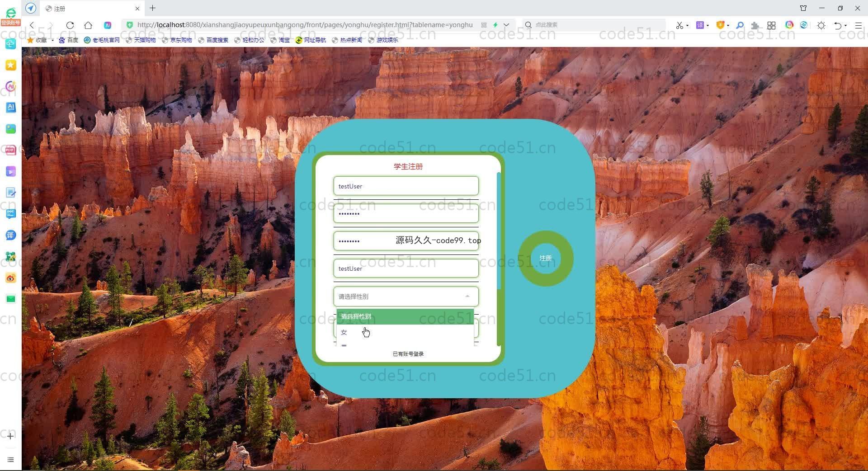Viewport: 868px width, 471px height.
Task: Open the 百度 bookmark
Action: click(x=68, y=40)
